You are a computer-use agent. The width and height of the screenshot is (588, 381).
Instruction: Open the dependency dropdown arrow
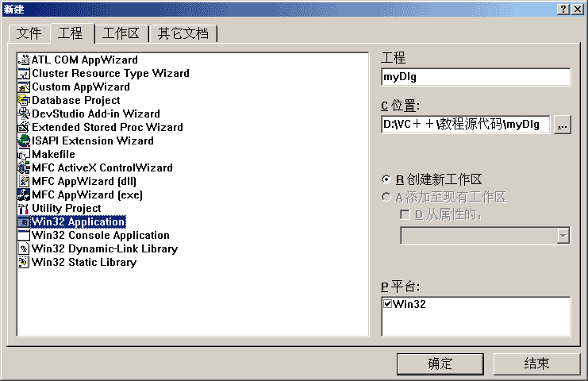563,236
